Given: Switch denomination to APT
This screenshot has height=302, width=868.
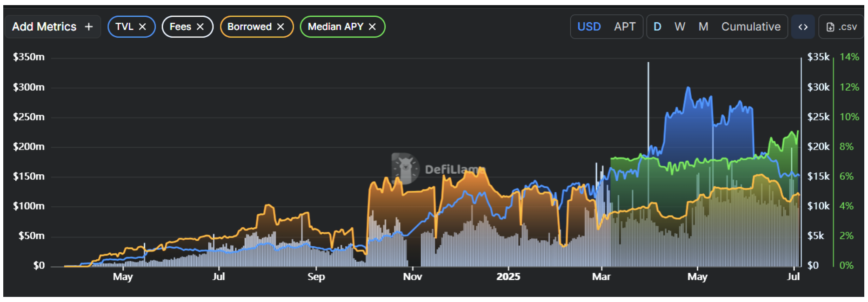Looking at the screenshot, I should [x=624, y=27].
